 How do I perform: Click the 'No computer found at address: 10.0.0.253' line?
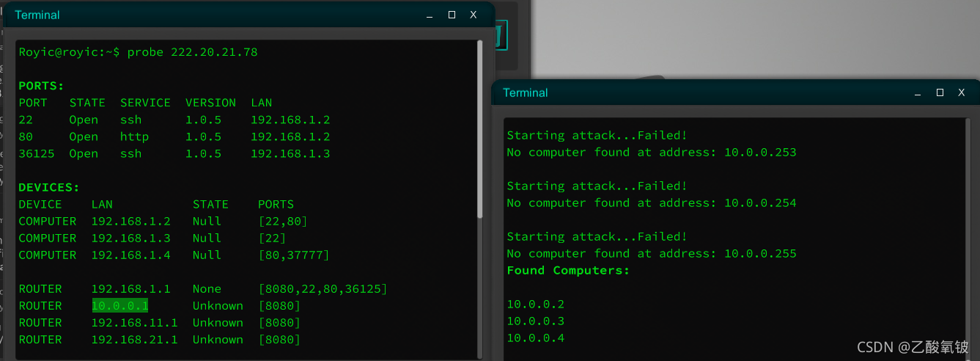[652, 152]
